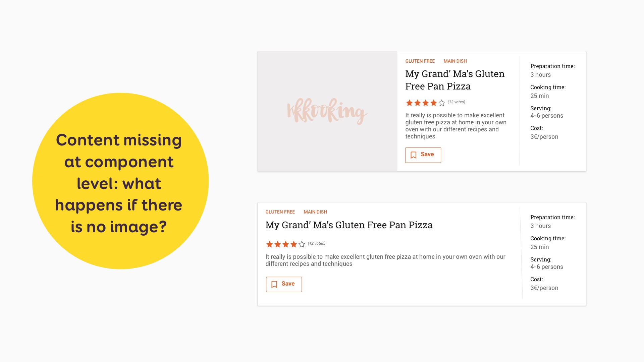Click the (12 votes) text in bottom card
The height and width of the screenshot is (362, 644).
[x=316, y=243]
